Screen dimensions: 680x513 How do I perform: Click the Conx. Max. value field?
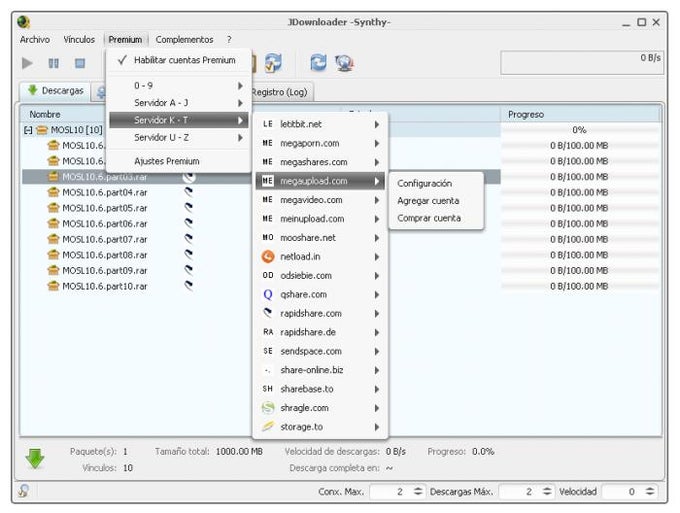pyautogui.click(x=391, y=491)
